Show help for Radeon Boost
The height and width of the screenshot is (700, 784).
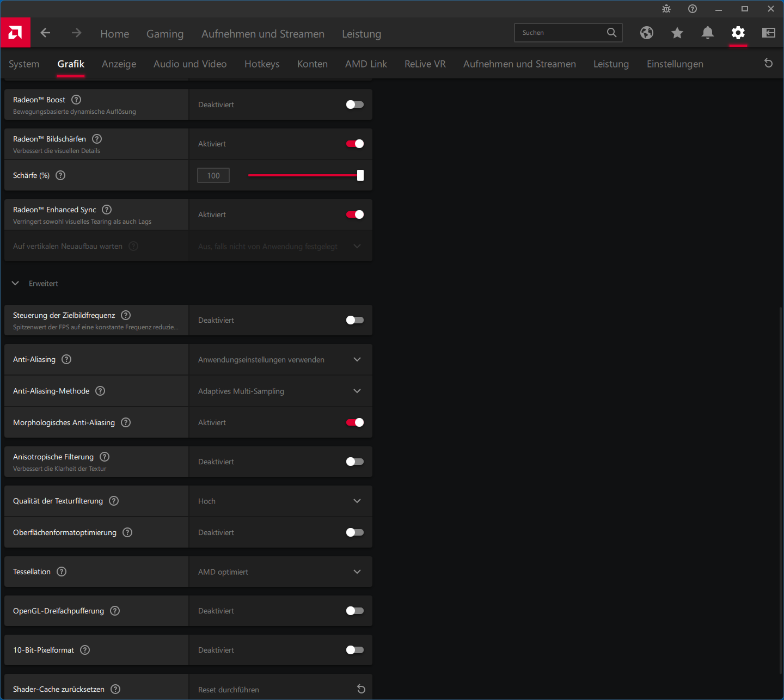click(x=76, y=100)
